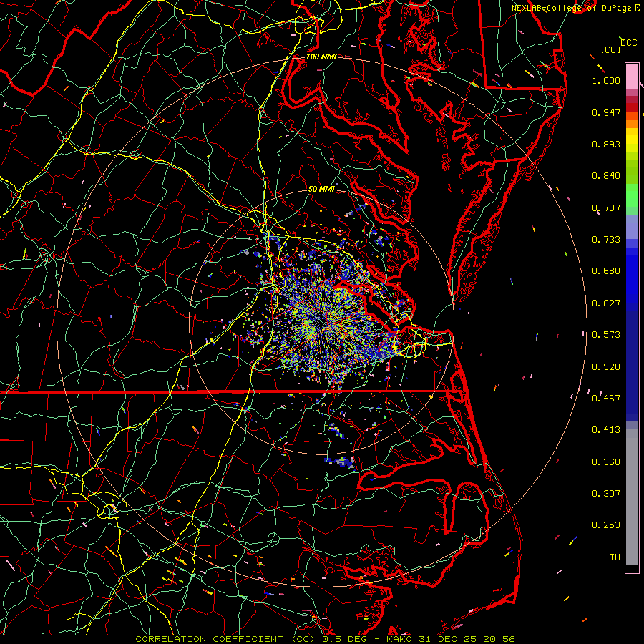Click the 0.253 scale value
This screenshot has width=644, height=644.
606,525
